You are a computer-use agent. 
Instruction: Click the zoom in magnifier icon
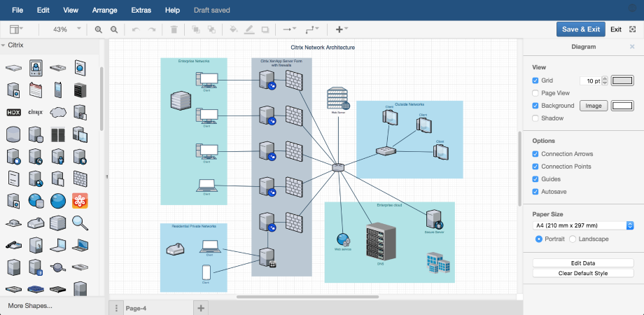point(99,29)
